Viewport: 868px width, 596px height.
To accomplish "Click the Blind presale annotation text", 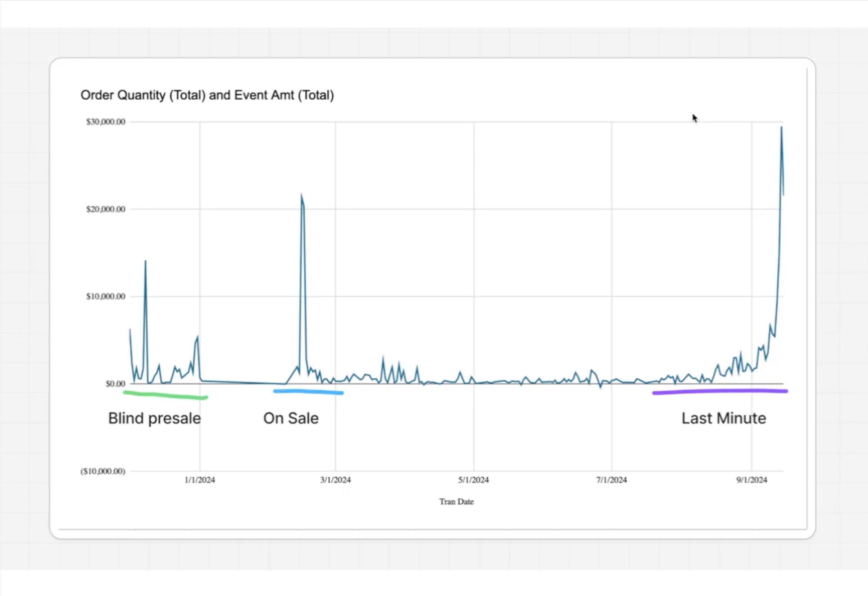I will (155, 419).
